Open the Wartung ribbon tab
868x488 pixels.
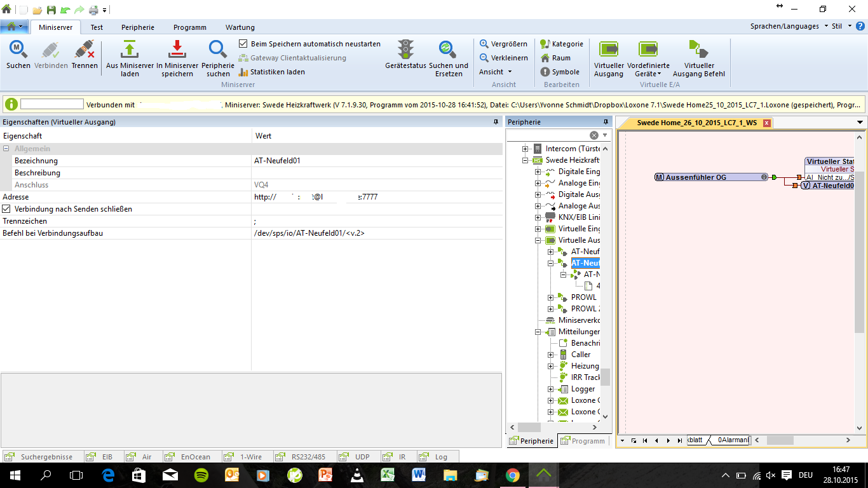[x=240, y=27]
